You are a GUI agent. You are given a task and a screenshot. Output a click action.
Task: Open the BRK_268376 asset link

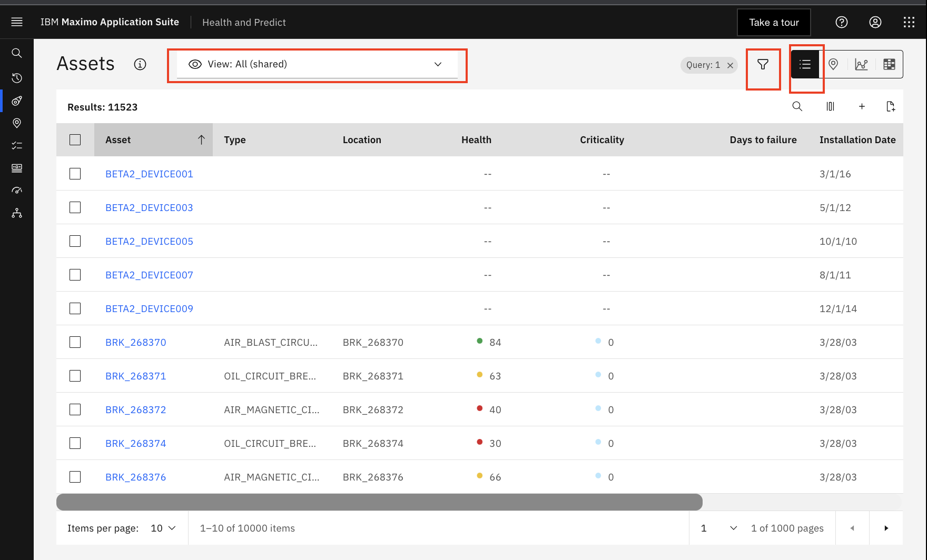(136, 477)
